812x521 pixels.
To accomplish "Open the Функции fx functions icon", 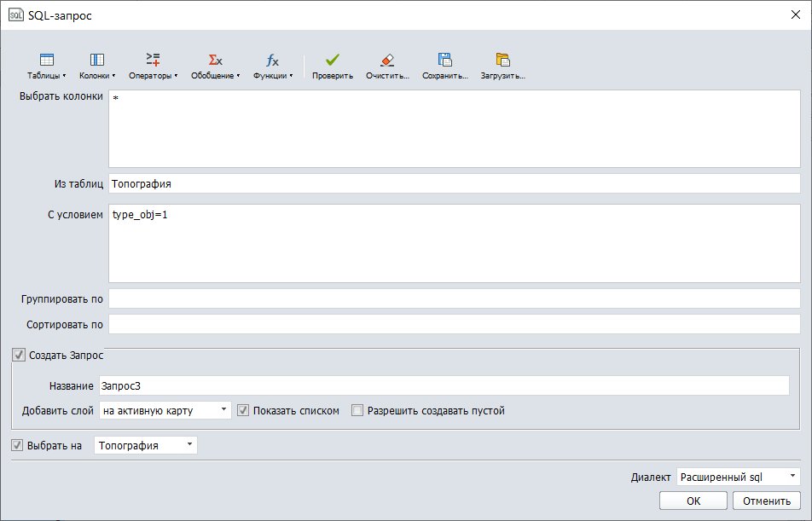I will pyautogui.click(x=272, y=61).
